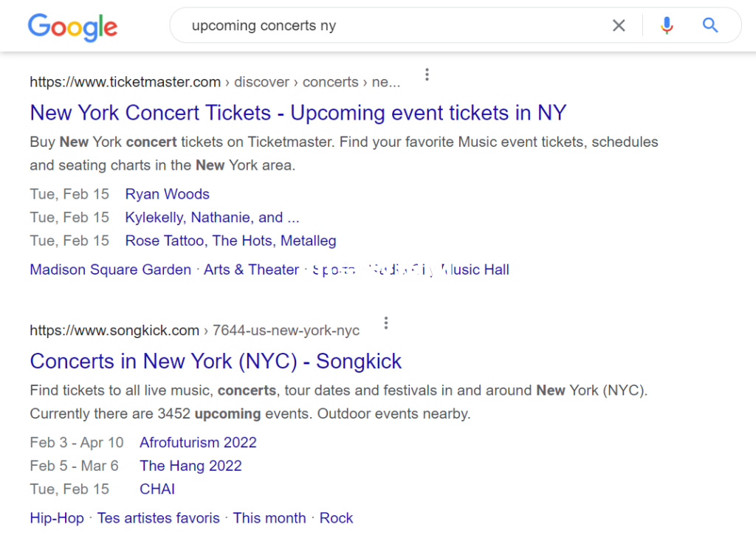Clear the search query with X icon
This screenshot has height=547, width=756.
(x=619, y=25)
